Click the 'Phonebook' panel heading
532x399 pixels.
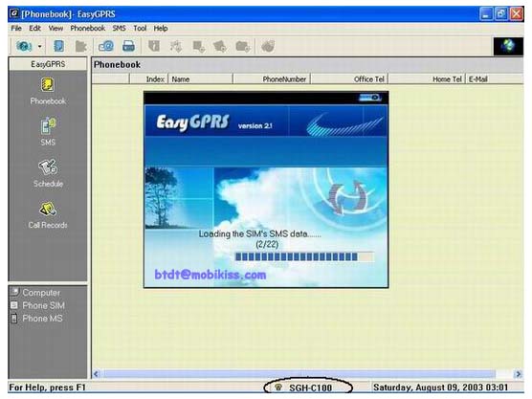[x=117, y=64]
